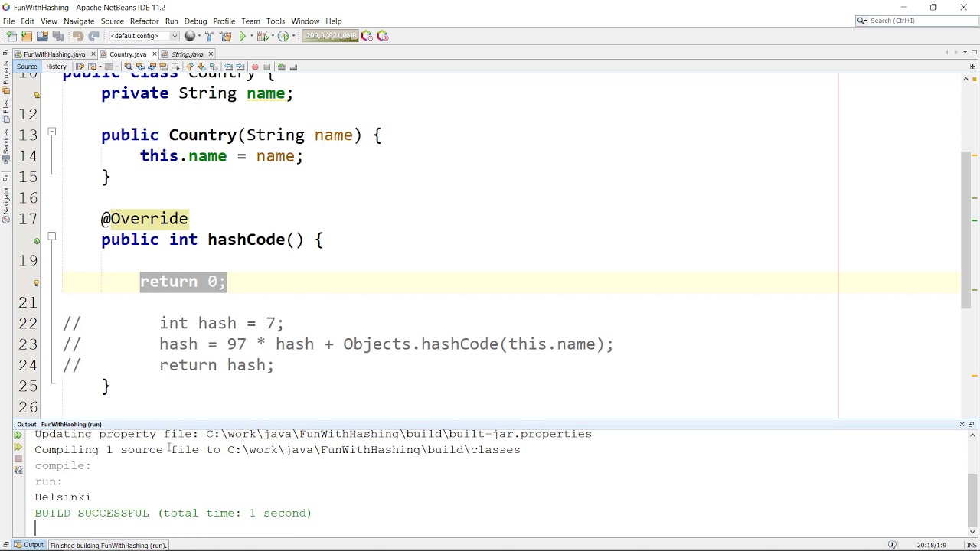Click the first garbage collection profiler icon
Screen dimensions: 980x551
[x=367, y=36]
